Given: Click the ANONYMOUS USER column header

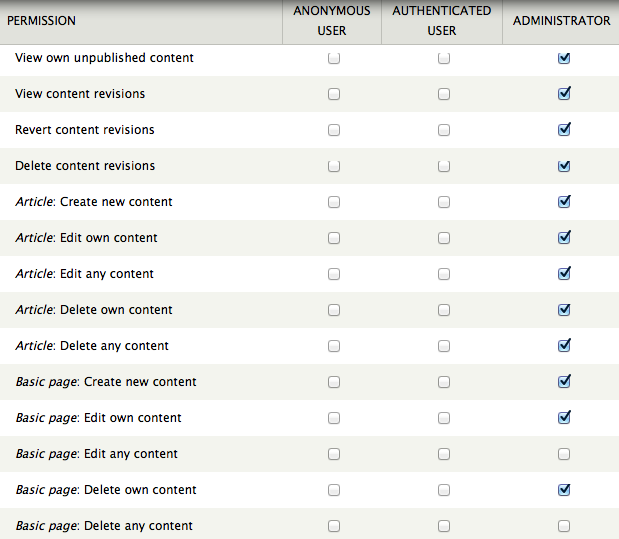Looking at the screenshot, I should 332,21.
